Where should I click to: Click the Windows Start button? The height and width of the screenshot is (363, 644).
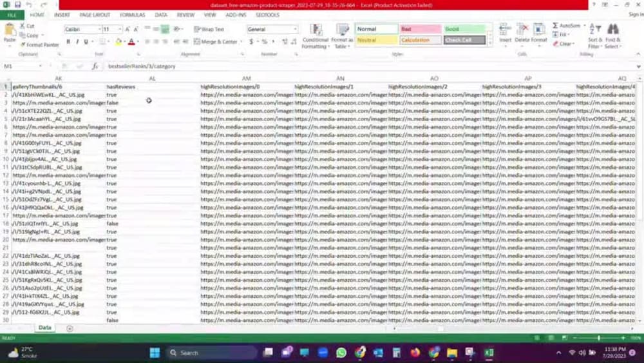click(155, 353)
